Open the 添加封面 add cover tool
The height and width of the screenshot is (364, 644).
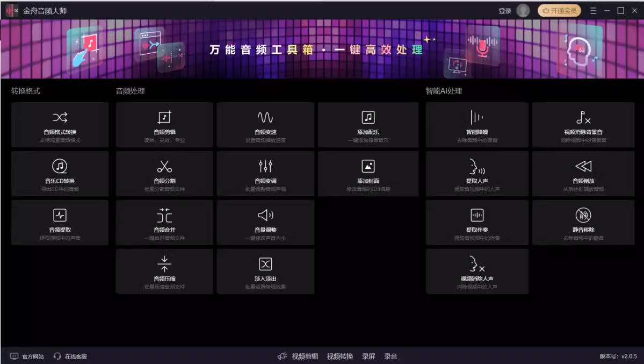coord(368,174)
